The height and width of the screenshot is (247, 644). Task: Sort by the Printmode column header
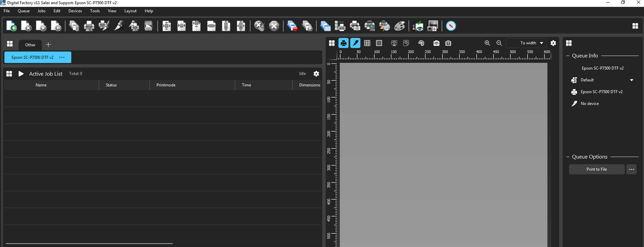coord(192,85)
